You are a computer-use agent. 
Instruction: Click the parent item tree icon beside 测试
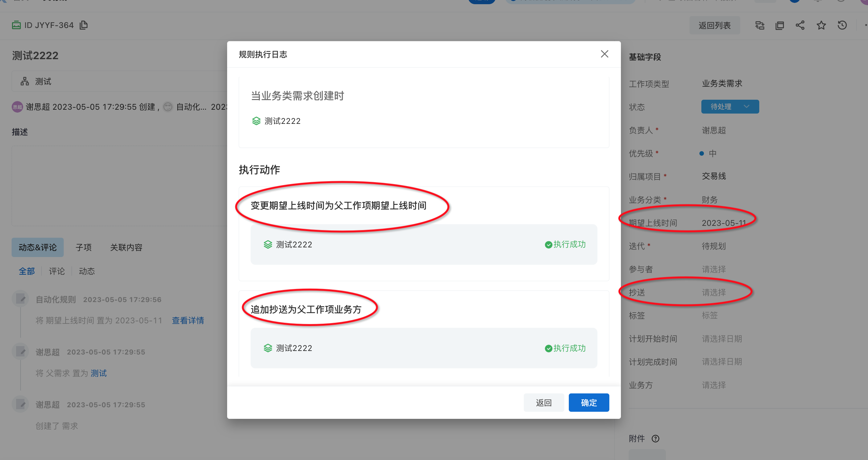(x=24, y=81)
